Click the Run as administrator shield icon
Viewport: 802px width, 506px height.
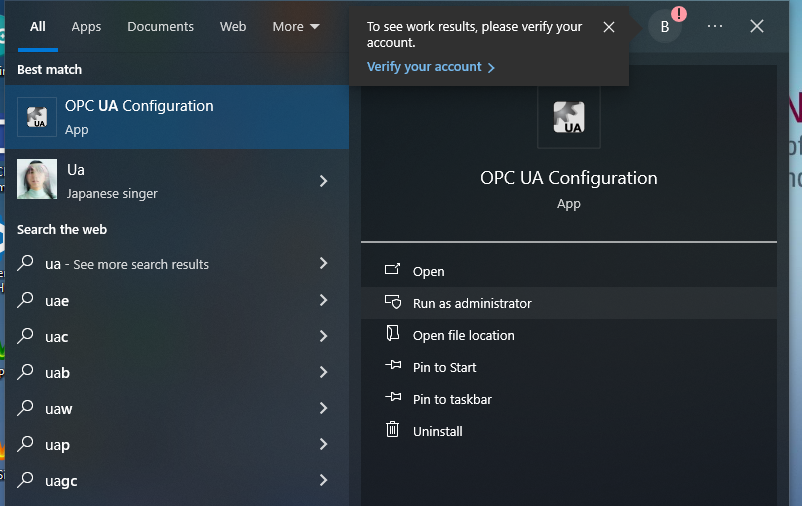(393, 303)
